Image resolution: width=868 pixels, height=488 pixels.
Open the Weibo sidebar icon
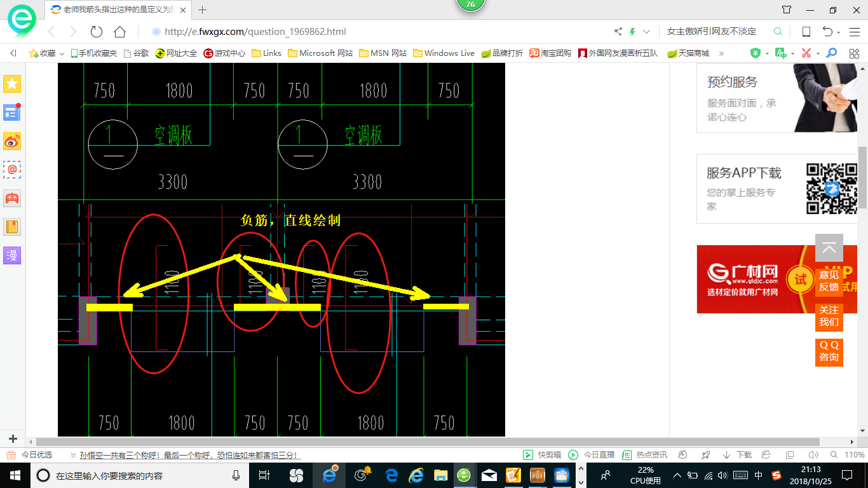point(12,141)
